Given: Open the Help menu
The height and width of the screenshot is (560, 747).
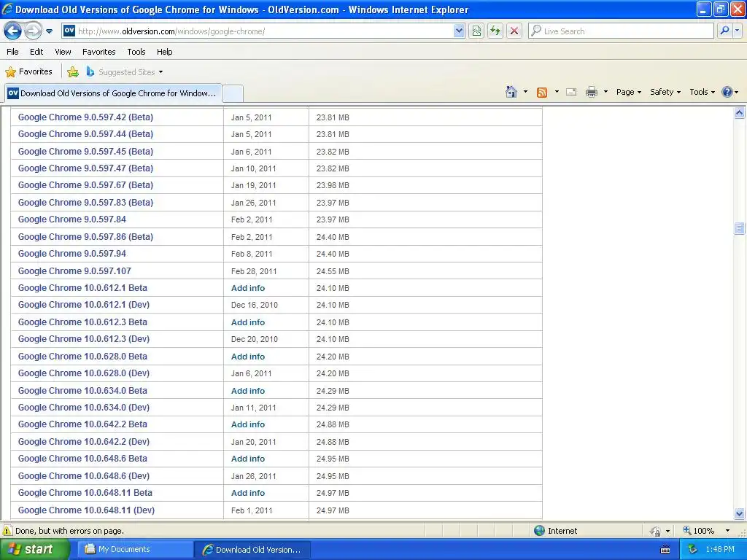Looking at the screenshot, I should point(165,52).
